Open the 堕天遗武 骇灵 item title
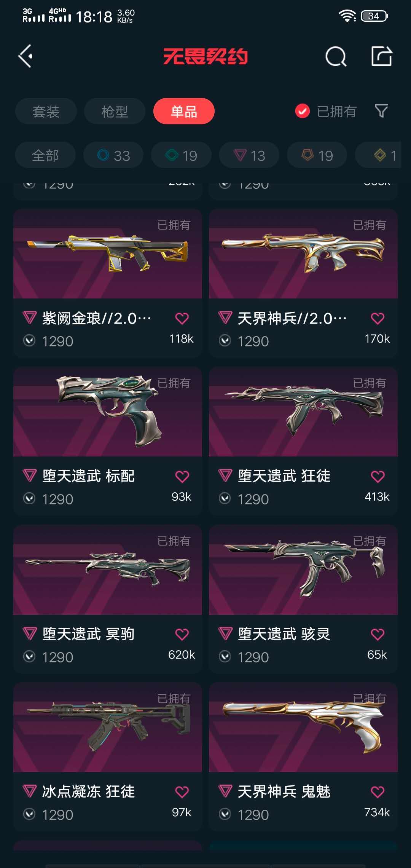 [284, 634]
